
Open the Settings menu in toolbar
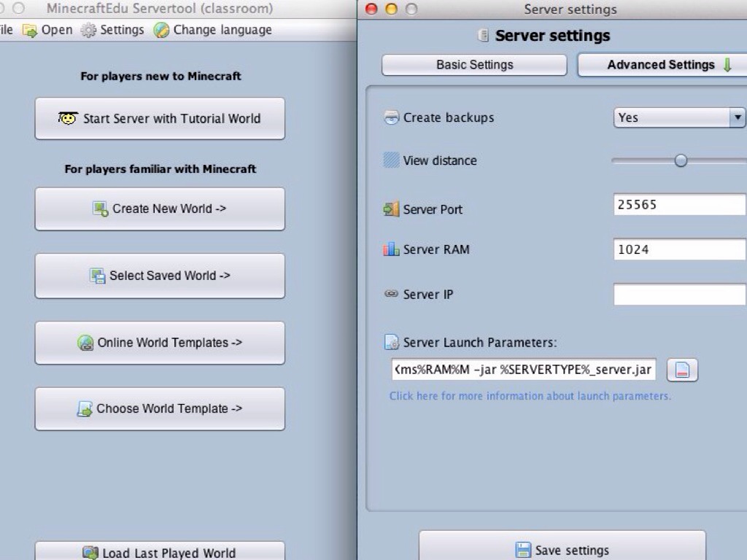(x=112, y=30)
